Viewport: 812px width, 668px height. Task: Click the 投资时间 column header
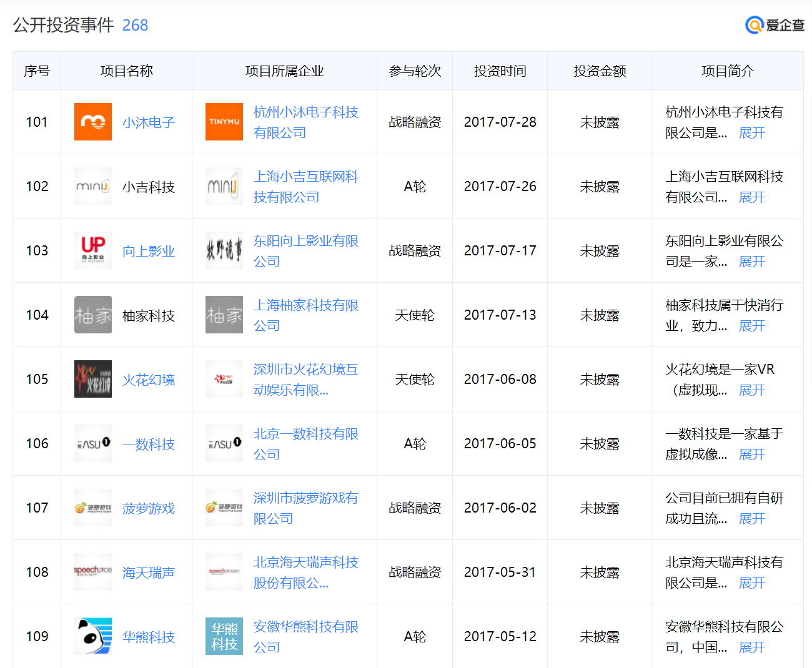coord(500,71)
